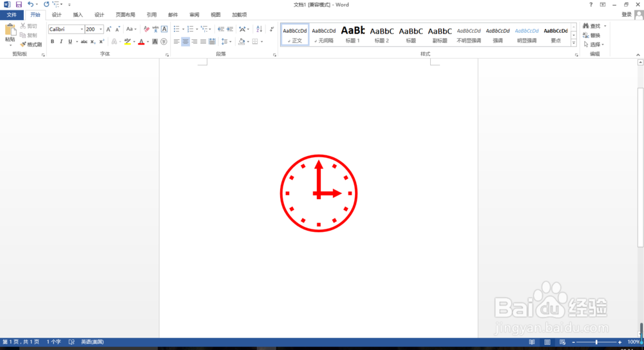Click the Enclosed Characters (字) icon
The width and height of the screenshot is (644, 350).
[164, 41]
